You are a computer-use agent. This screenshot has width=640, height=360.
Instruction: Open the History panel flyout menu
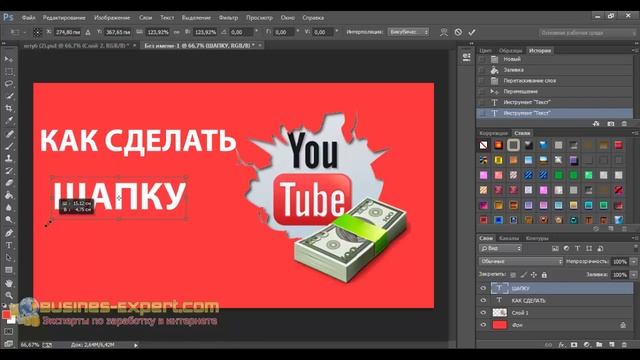coord(635,50)
